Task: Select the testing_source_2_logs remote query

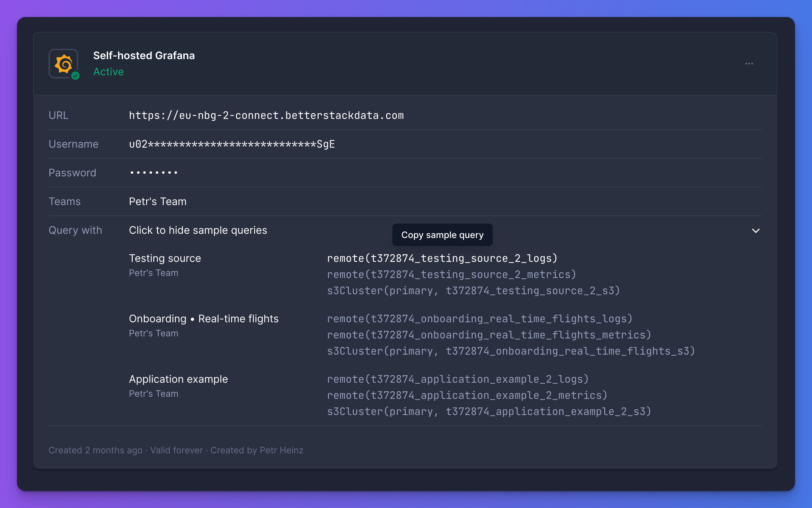Action: coord(442,258)
